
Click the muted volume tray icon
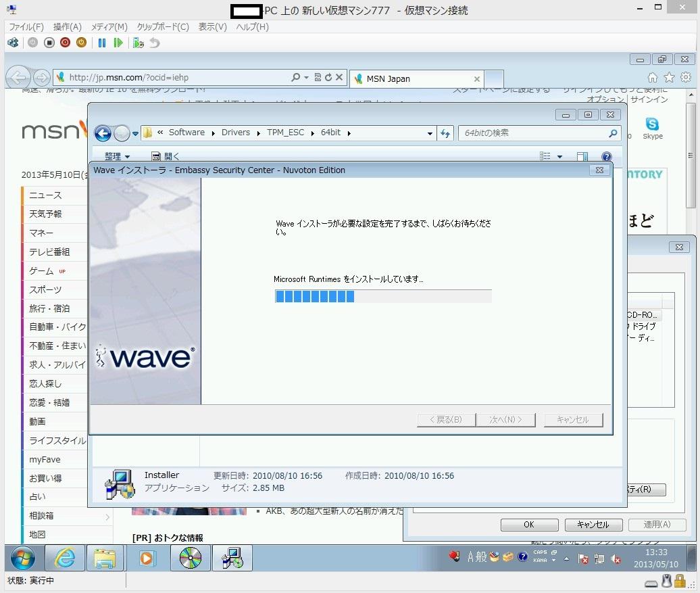616,559
